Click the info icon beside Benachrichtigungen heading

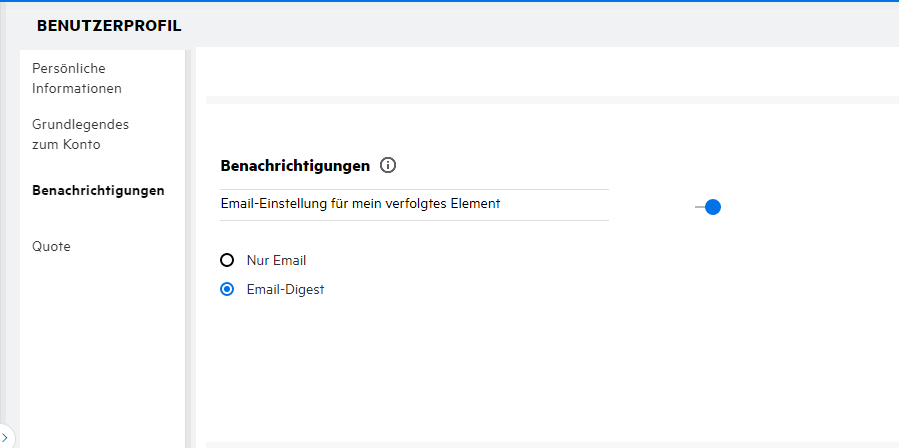pos(389,166)
